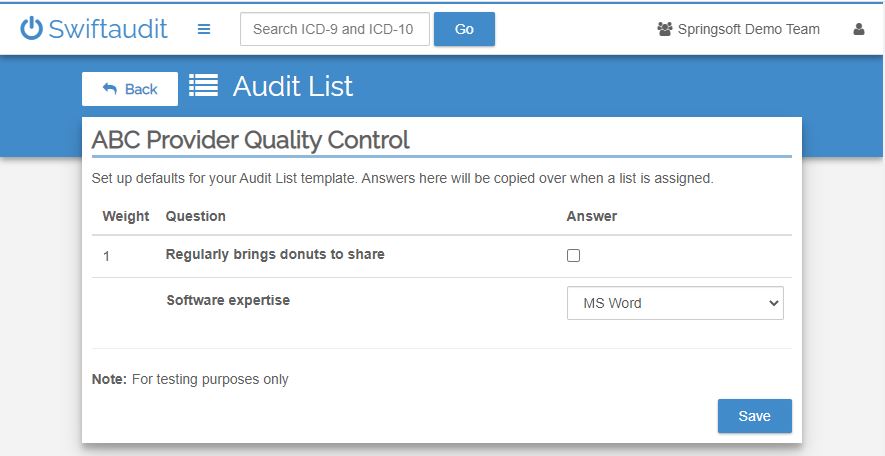Click the Answer column header
Screen dimensions: 885x456
592,216
